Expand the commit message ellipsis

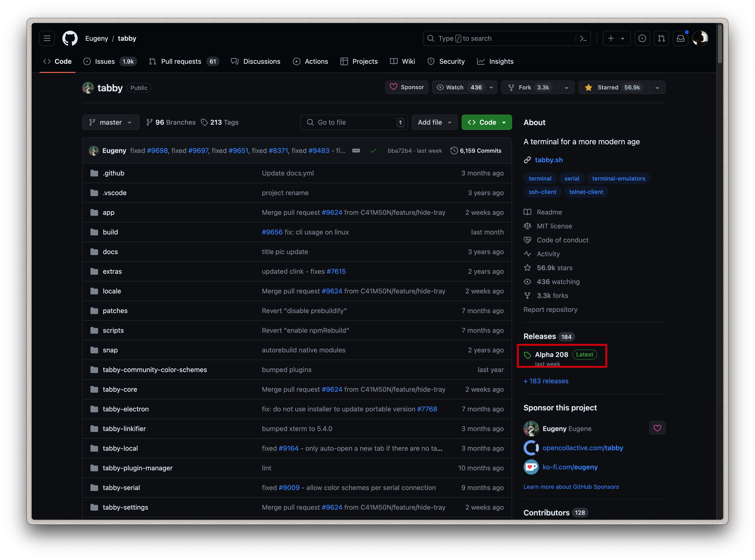pyautogui.click(x=356, y=151)
